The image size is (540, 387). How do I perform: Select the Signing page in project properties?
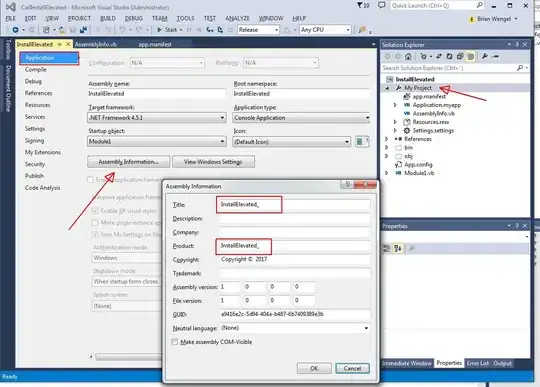click(34, 140)
